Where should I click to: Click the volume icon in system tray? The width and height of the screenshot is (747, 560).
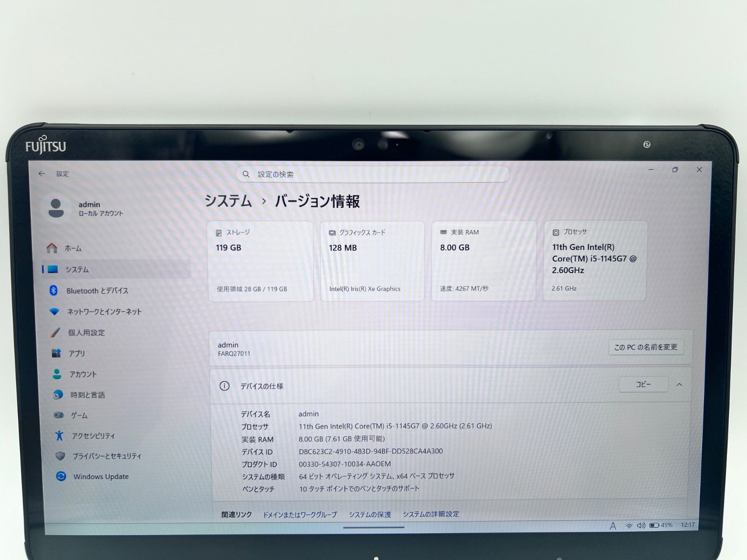tap(641, 525)
